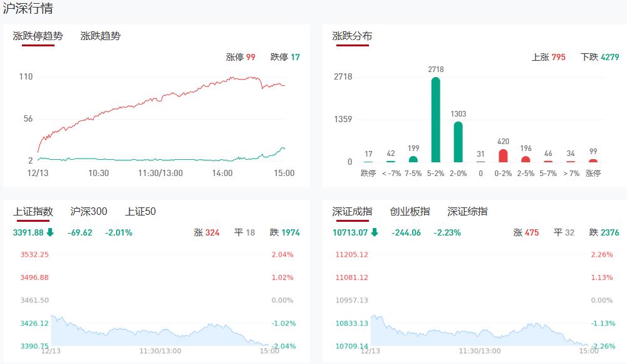
Task: Select the 涨跌停趋势 tab
Action: [38, 36]
